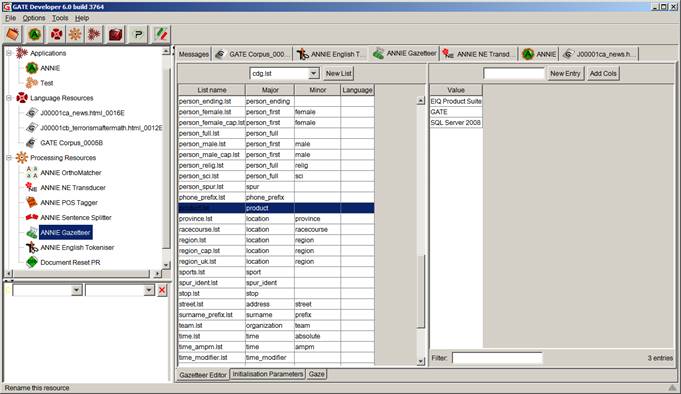
Task: Collapse the Processing Resources tree node
Action: (9, 158)
